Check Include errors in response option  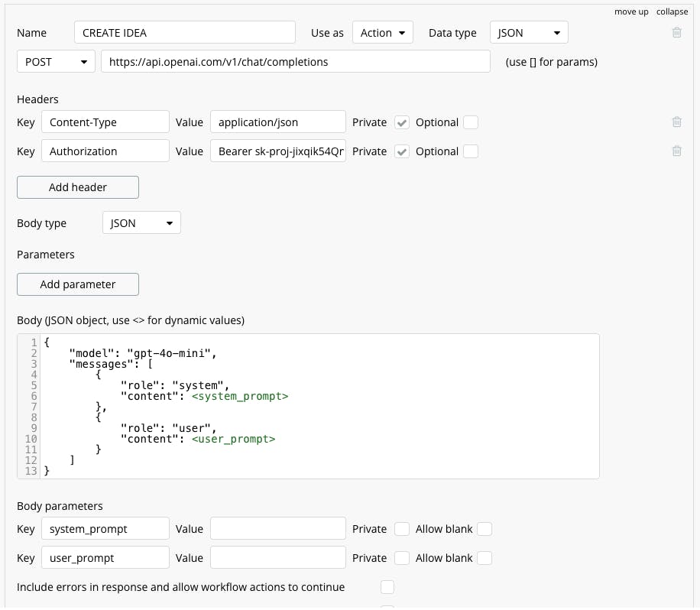tap(387, 587)
